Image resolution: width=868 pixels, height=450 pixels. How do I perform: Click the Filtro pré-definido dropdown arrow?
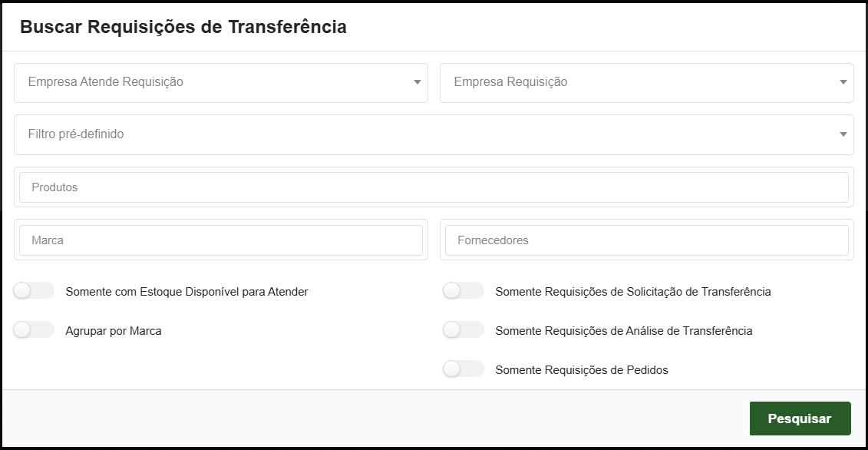pyautogui.click(x=843, y=134)
